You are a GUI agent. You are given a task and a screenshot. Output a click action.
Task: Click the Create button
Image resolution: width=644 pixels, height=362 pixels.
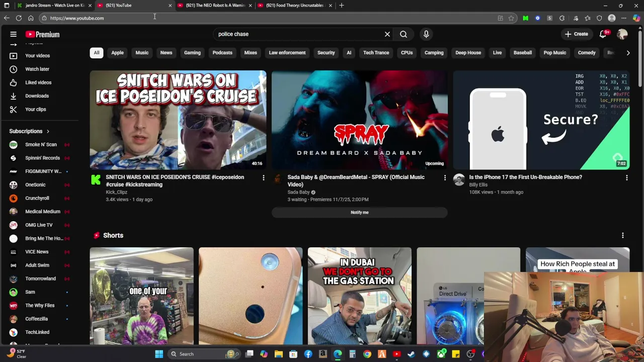576,34
